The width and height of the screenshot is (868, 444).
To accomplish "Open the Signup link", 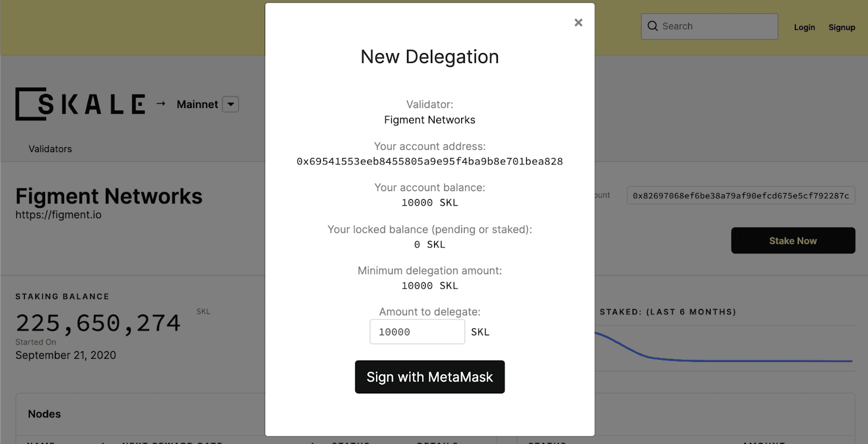I will point(841,27).
